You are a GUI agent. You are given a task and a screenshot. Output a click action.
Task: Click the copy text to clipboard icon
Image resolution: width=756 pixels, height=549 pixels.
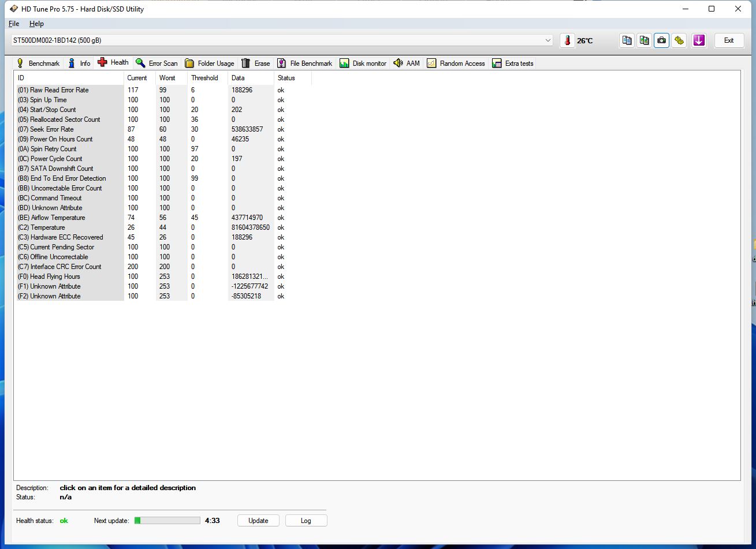point(627,40)
